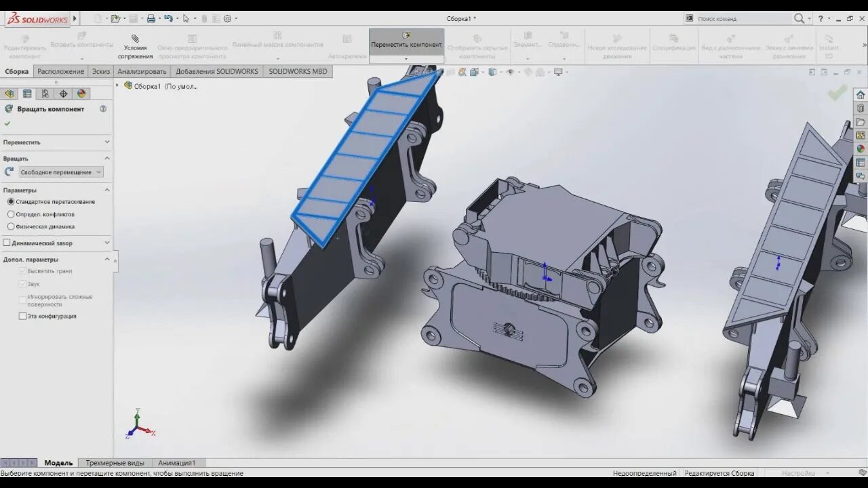Open the PropertyManager tab icon
Image resolution: width=868 pixels, height=488 pixels.
[27, 94]
